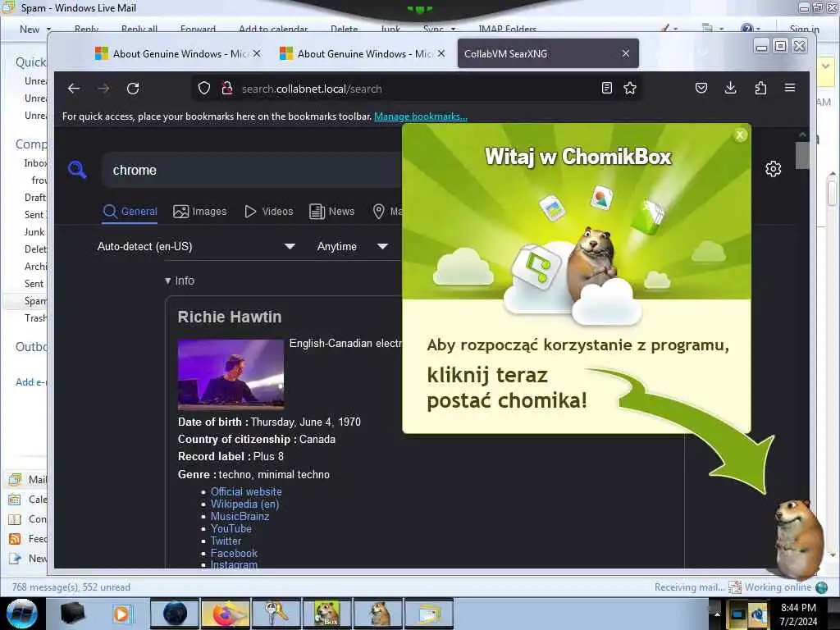Viewport: 840px width, 630px height.
Task: Select the Images search category
Action: 200,211
